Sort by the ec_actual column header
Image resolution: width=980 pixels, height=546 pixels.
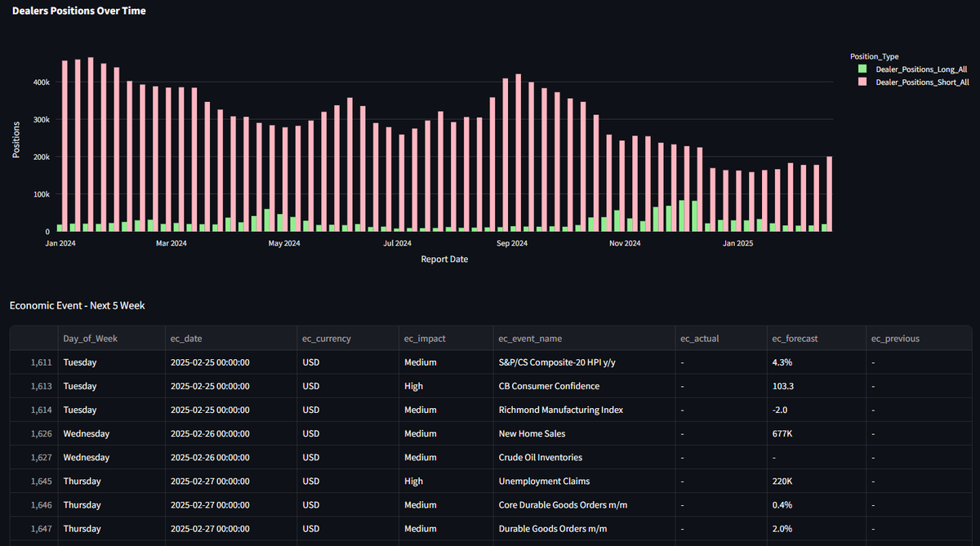(x=719, y=339)
